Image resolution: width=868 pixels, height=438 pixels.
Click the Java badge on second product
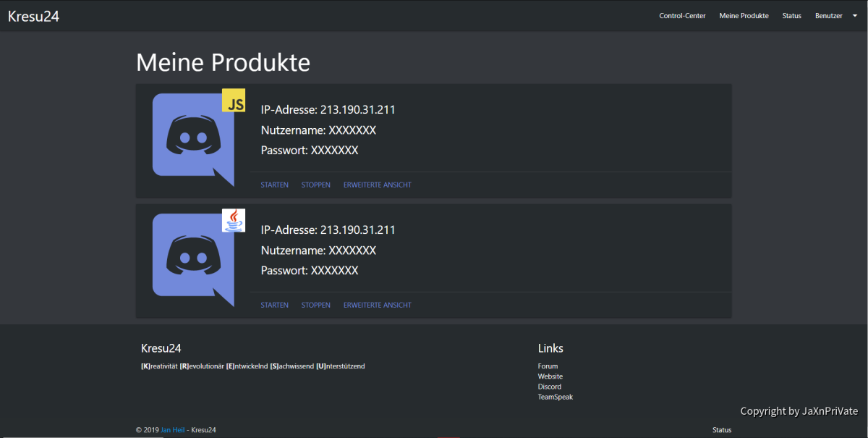click(233, 220)
